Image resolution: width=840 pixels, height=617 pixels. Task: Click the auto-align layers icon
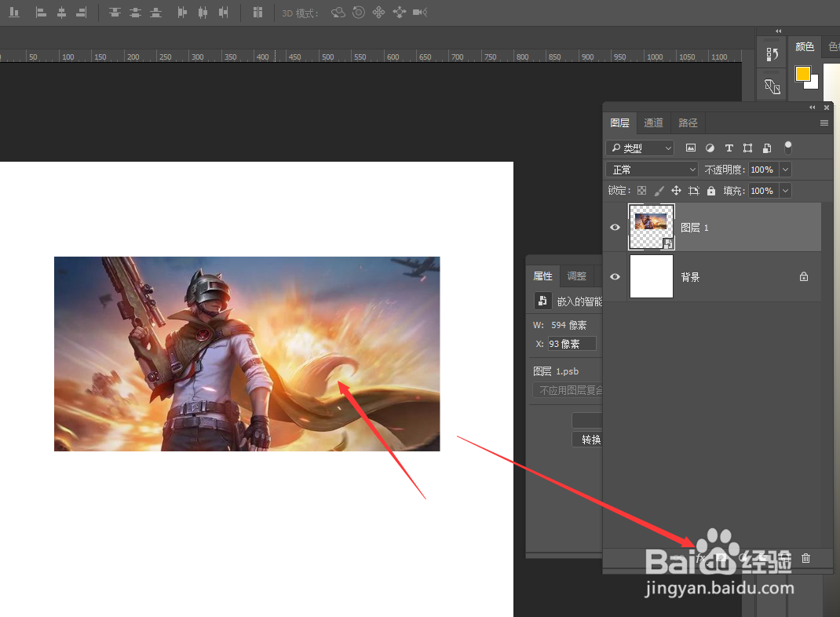[257, 13]
